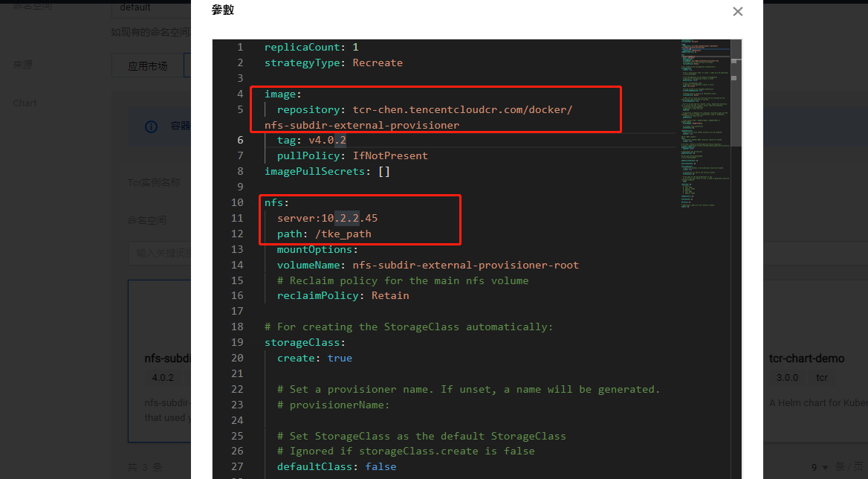The image size is (868, 479).
Task: Click line number 19 in the gutter
Action: pyautogui.click(x=237, y=342)
